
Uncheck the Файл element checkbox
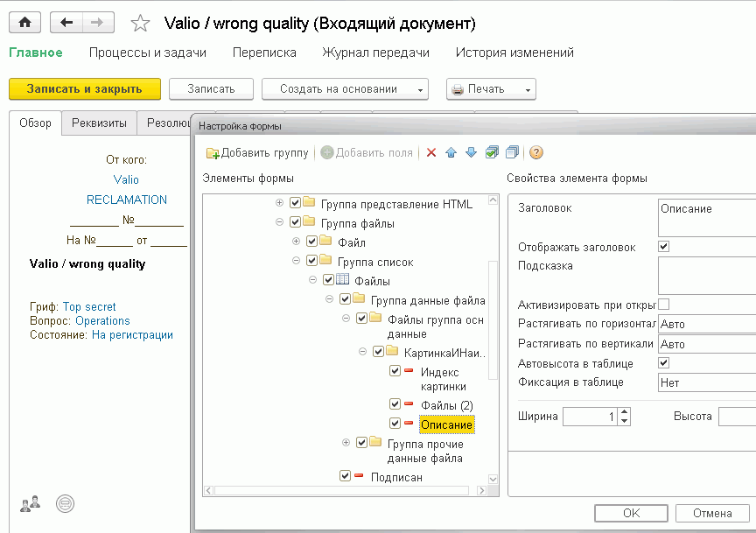312,242
